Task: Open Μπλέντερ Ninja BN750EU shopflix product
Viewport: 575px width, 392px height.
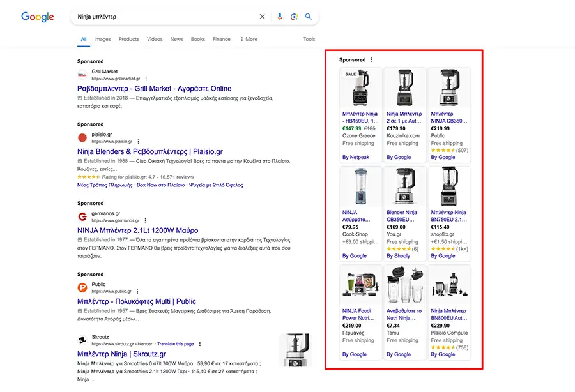Action: 449,216
